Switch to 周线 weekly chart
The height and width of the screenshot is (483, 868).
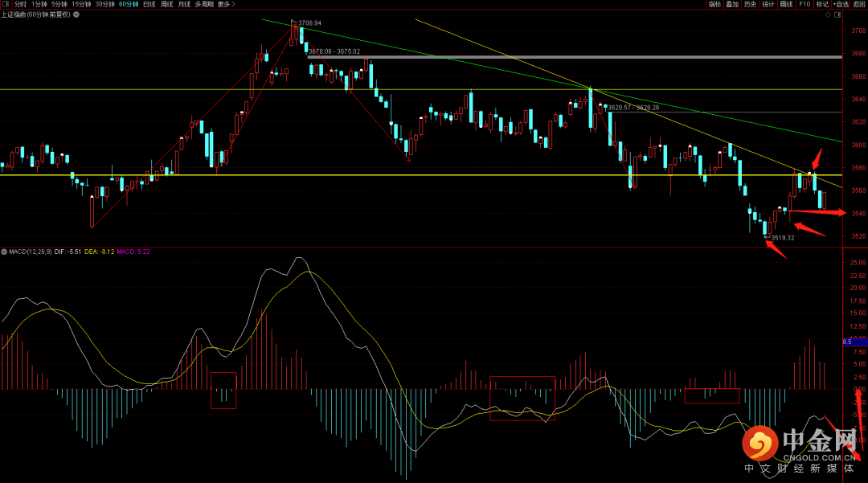pos(166,4)
